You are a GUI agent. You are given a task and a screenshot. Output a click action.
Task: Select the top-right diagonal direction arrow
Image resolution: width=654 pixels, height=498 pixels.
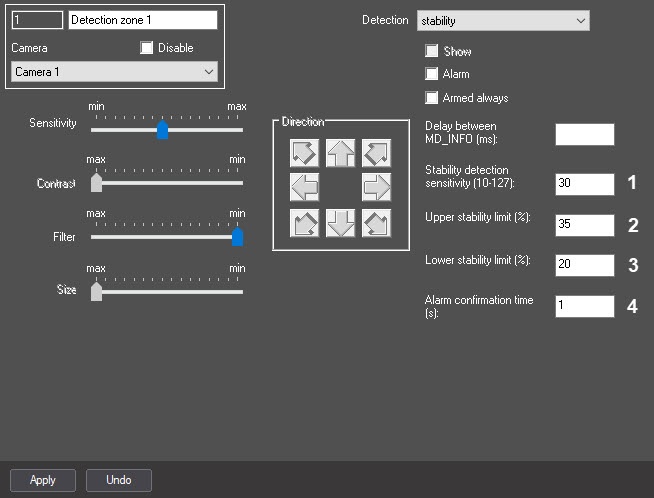pos(376,153)
